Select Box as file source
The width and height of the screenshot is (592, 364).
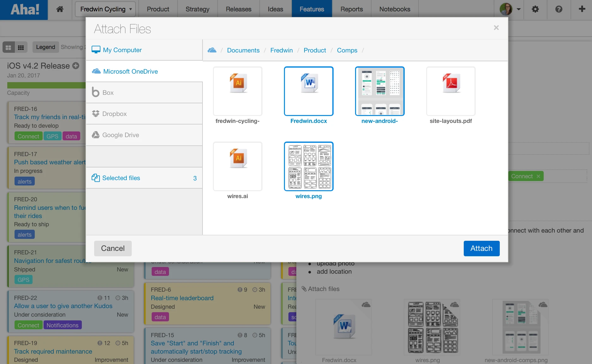pos(144,93)
